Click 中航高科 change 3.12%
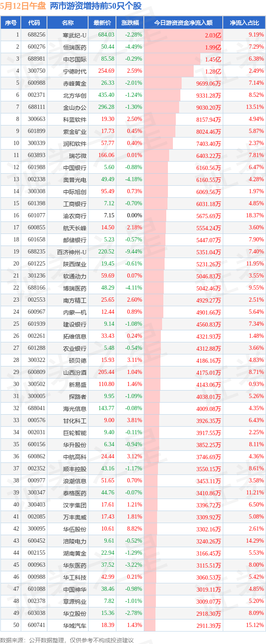This screenshot has height=644, width=266. click(135, 457)
